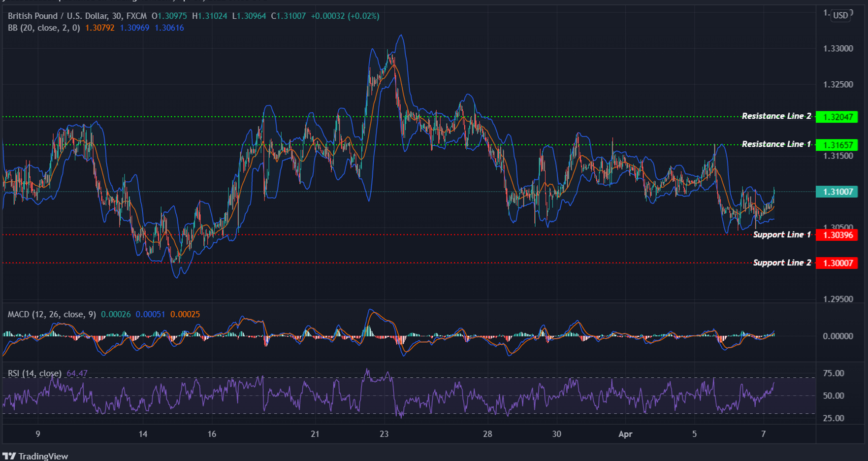Click the Resistance Line 1 price tag 1.31657
Viewport: 868px width, 461px height.
tap(837, 145)
